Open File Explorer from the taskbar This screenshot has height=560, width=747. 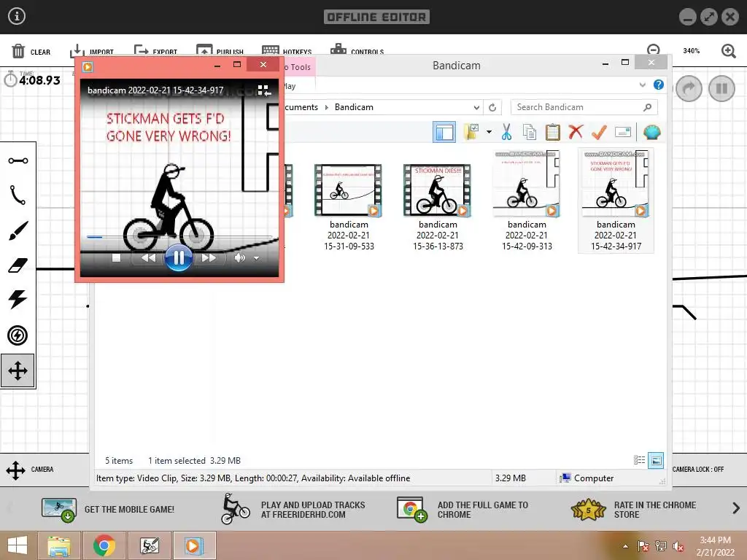[58, 545]
